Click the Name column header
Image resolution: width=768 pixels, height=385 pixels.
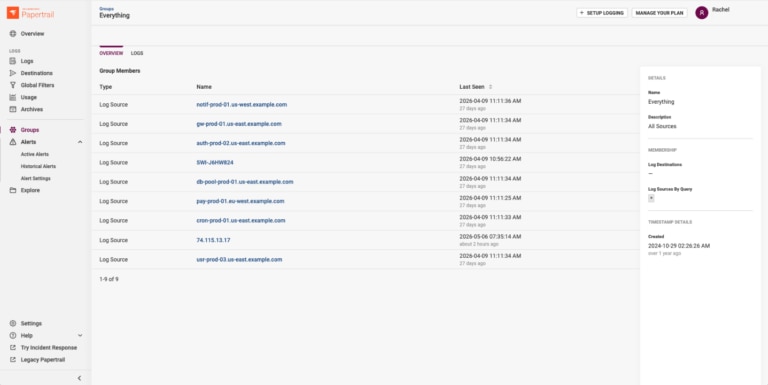click(204, 87)
